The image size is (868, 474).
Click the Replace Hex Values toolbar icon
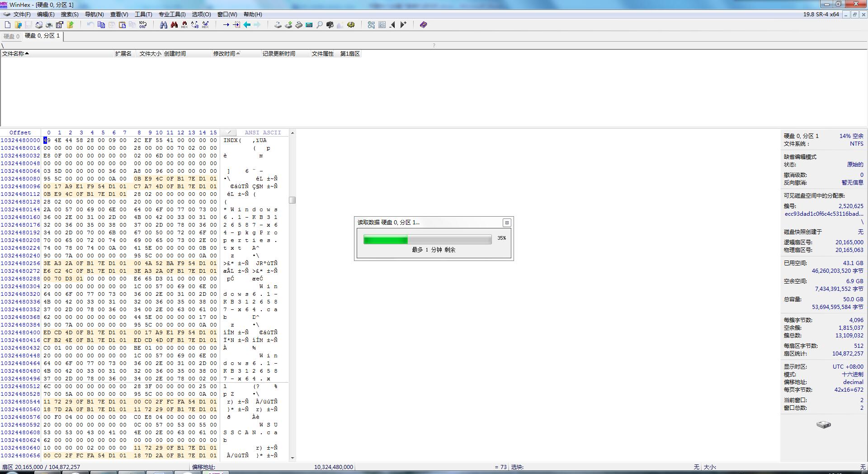click(x=205, y=25)
